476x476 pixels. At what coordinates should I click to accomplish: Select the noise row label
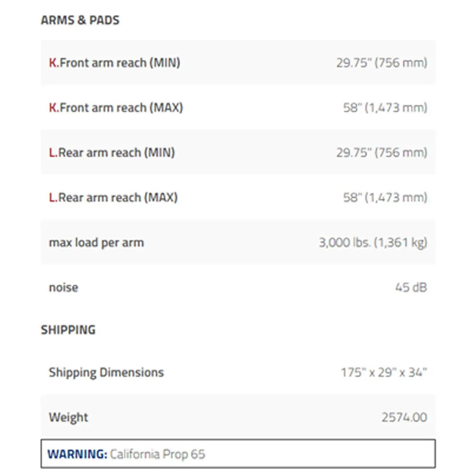(x=63, y=288)
